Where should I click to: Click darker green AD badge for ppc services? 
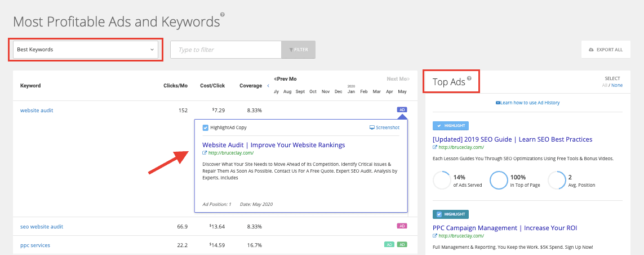coord(402,245)
